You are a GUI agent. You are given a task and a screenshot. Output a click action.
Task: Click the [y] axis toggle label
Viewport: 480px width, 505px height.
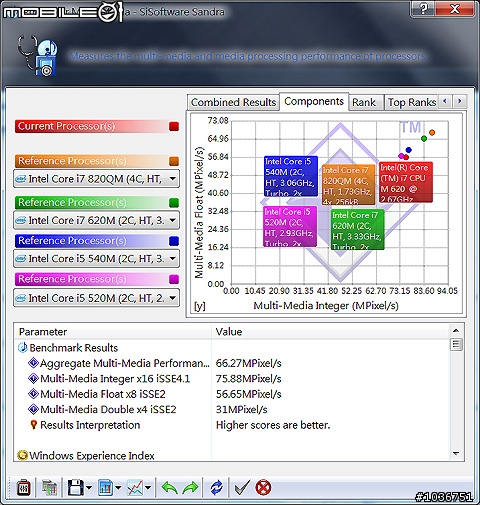pyautogui.click(x=200, y=306)
